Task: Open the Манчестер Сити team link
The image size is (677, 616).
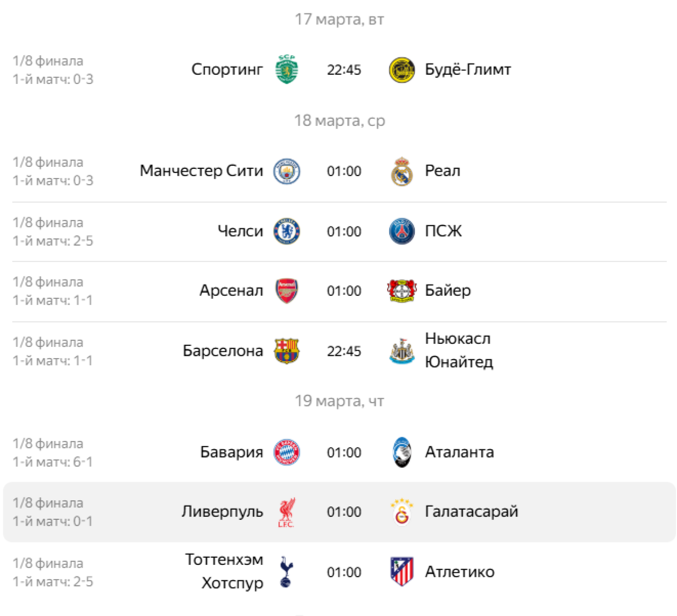Action: pyautogui.click(x=201, y=171)
